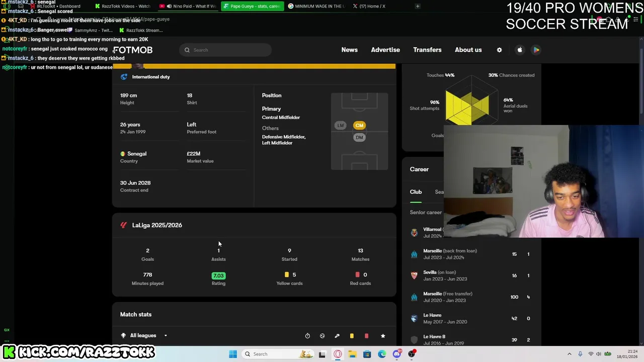Switch to the X Home browser tab
This screenshot has height=362, width=644.
point(368,6)
